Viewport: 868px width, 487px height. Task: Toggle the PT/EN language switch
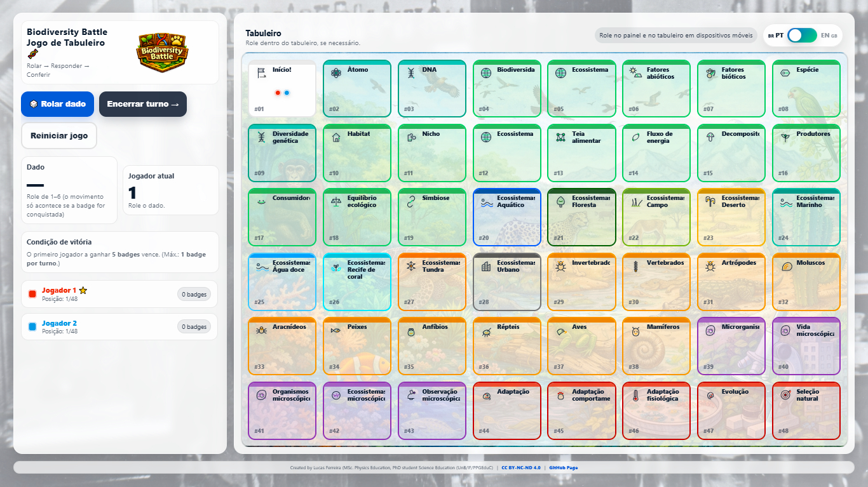point(802,36)
